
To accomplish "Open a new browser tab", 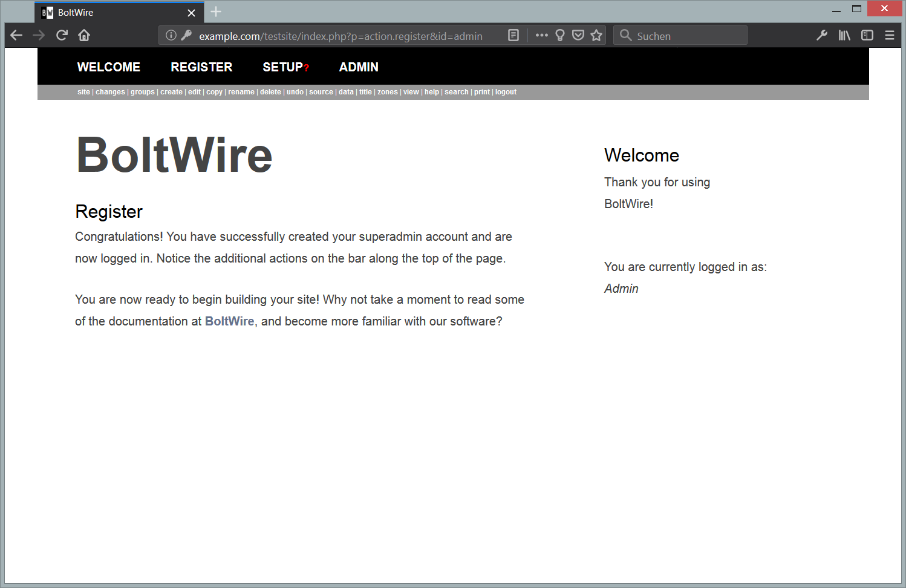I will click(x=215, y=11).
